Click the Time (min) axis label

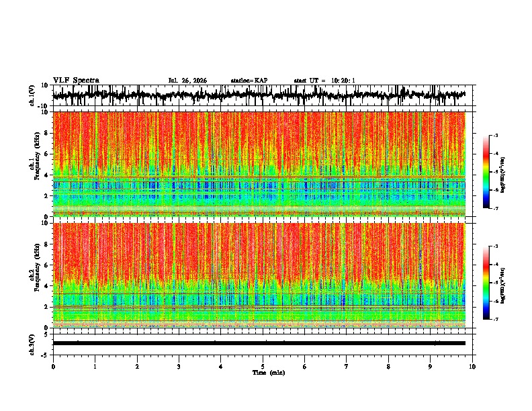coord(269,373)
